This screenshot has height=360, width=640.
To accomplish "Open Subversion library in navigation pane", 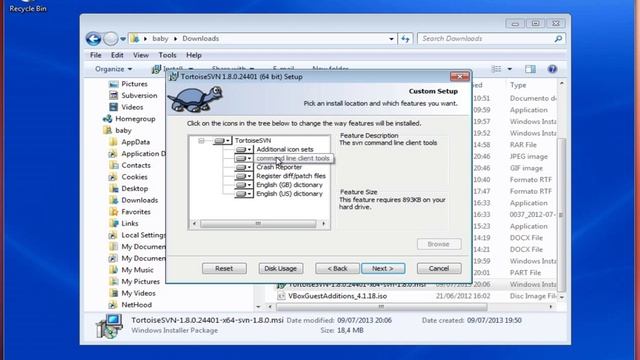I will 139,96.
